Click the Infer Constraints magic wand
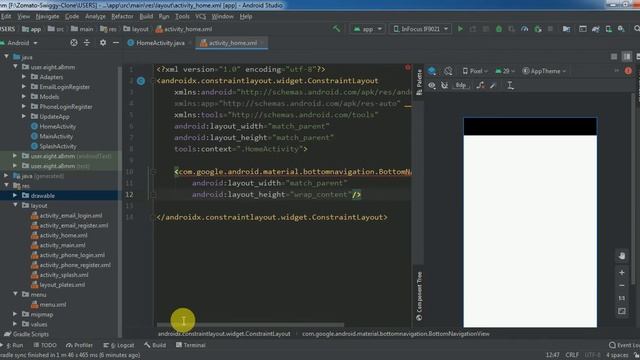The width and height of the screenshot is (640, 360). (x=493, y=85)
